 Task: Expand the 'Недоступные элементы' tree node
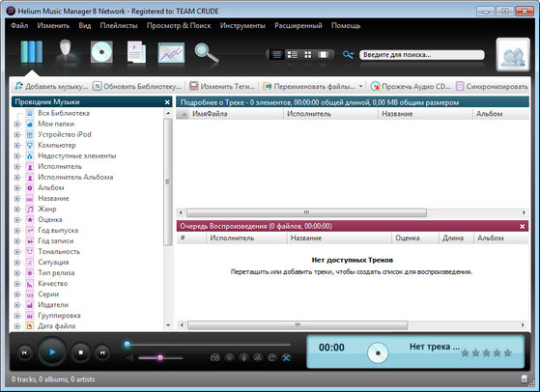16,155
